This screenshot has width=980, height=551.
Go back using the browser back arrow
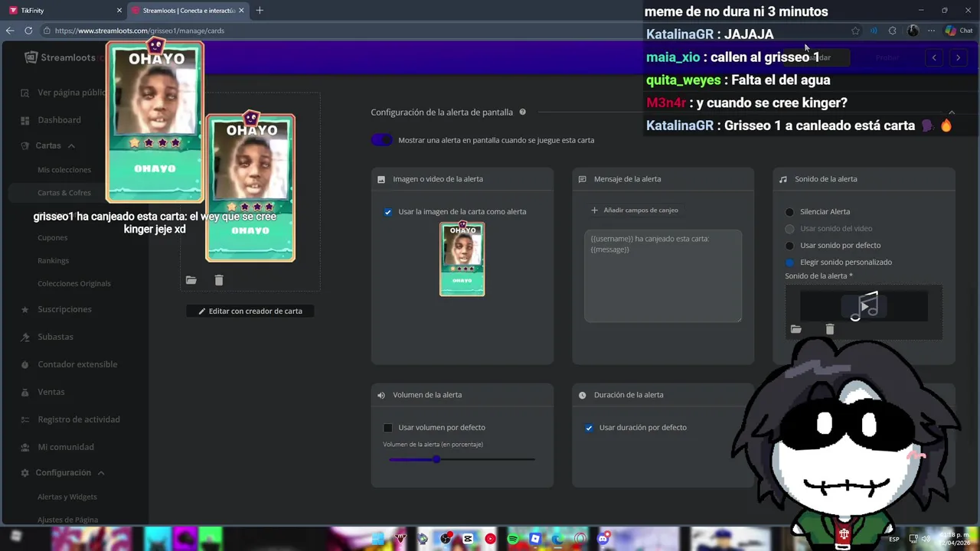[x=10, y=31]
